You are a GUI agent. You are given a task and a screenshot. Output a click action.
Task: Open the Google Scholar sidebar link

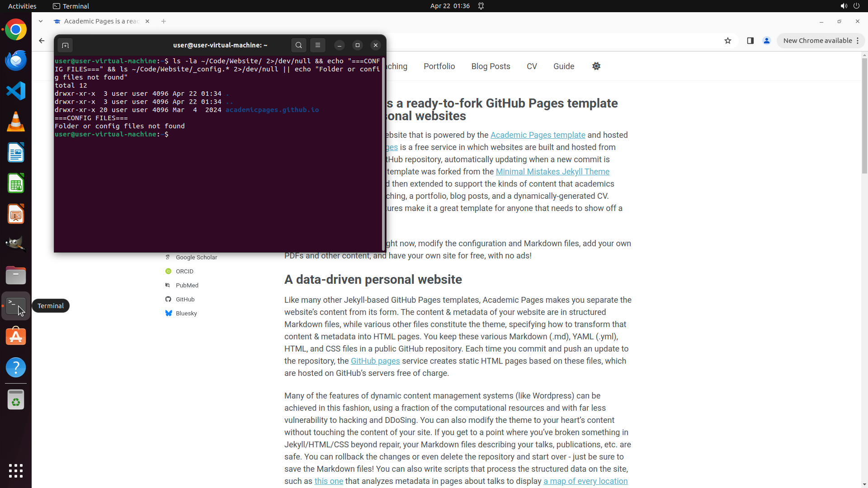click(196, 257)
